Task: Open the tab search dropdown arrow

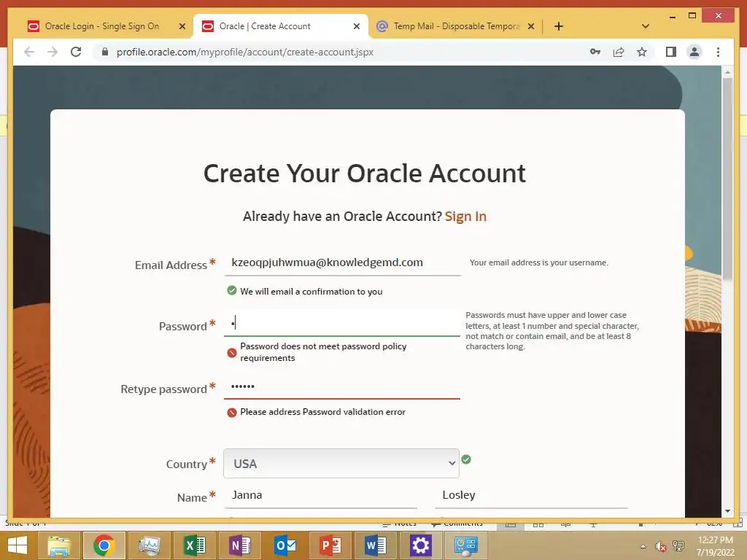Action: (646, 26)
